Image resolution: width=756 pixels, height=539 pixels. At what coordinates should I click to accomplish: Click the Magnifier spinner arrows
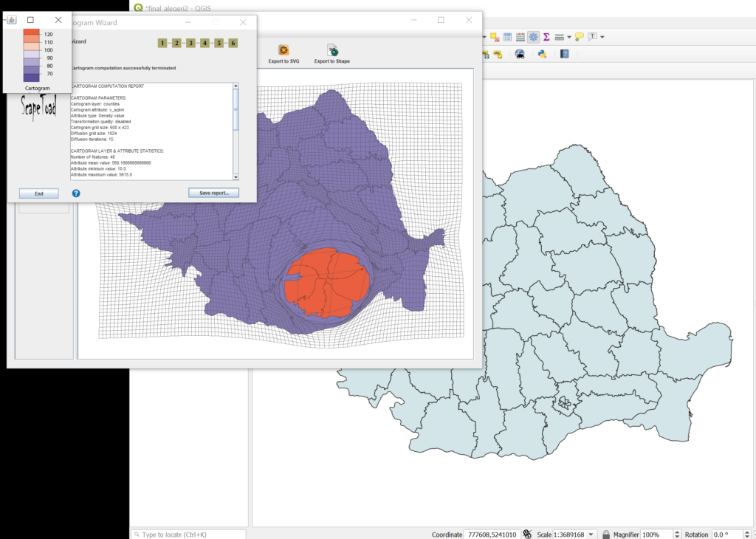[677, 534]
